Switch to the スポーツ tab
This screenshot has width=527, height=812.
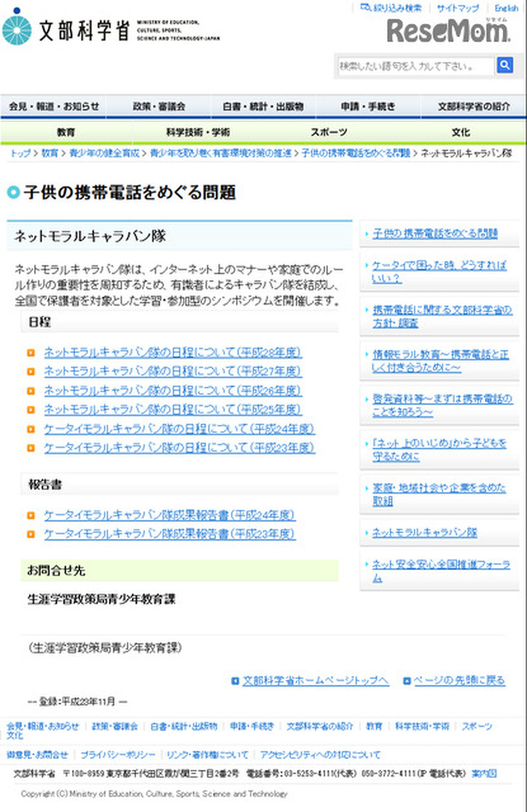point(329,132)
